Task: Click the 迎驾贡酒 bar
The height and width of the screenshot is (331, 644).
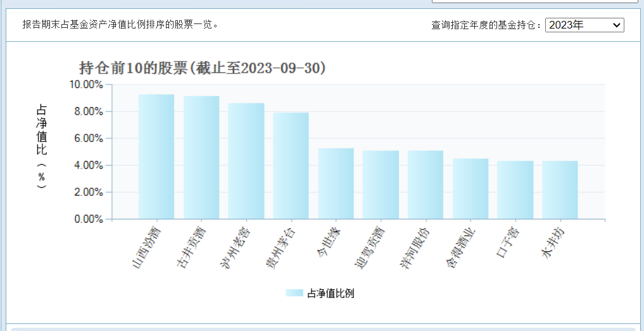Action: (381, 185)
